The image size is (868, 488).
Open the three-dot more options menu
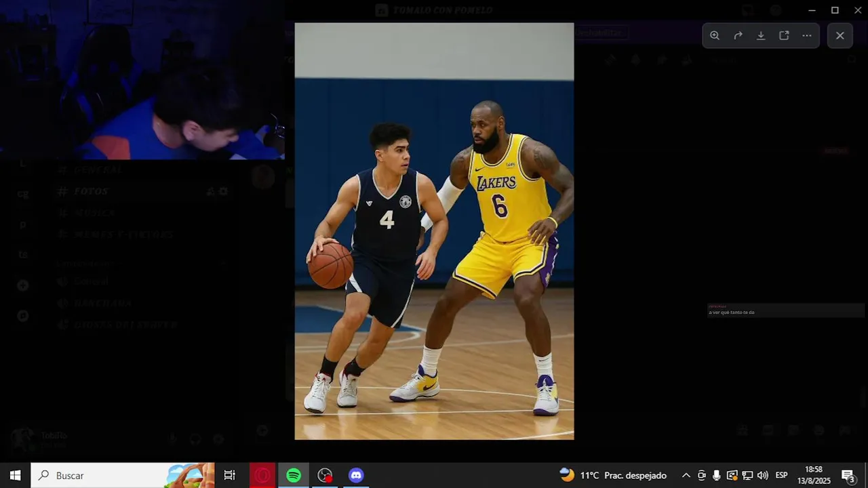pos(807,36)
